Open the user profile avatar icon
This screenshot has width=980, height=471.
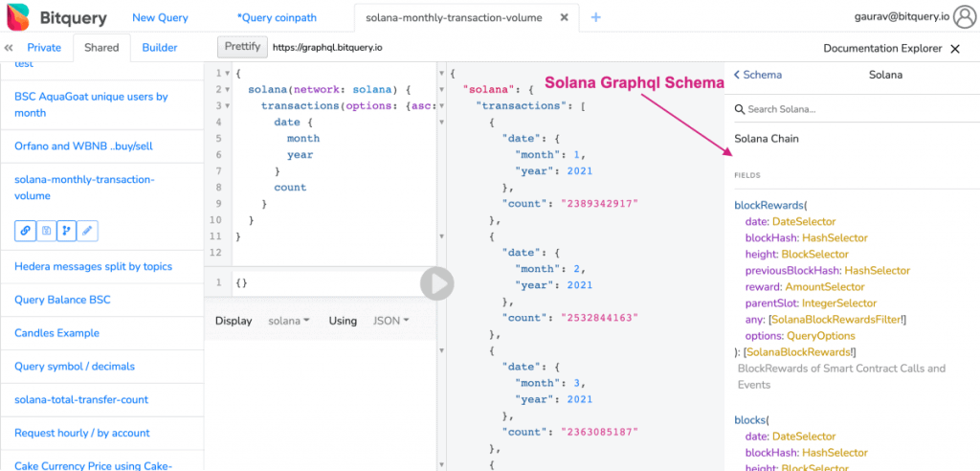pyautogui.click(x=965, y=17)
